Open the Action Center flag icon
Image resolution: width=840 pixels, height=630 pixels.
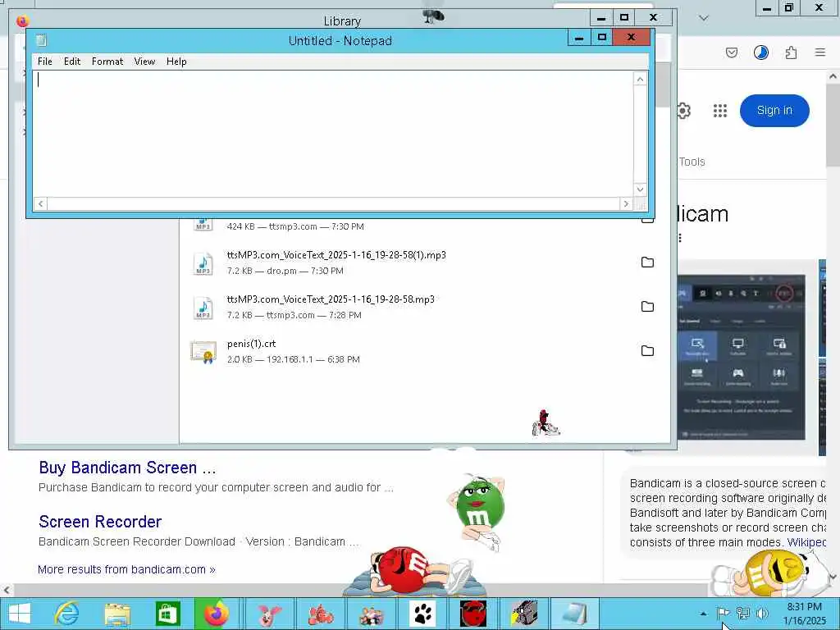(724, 613)
